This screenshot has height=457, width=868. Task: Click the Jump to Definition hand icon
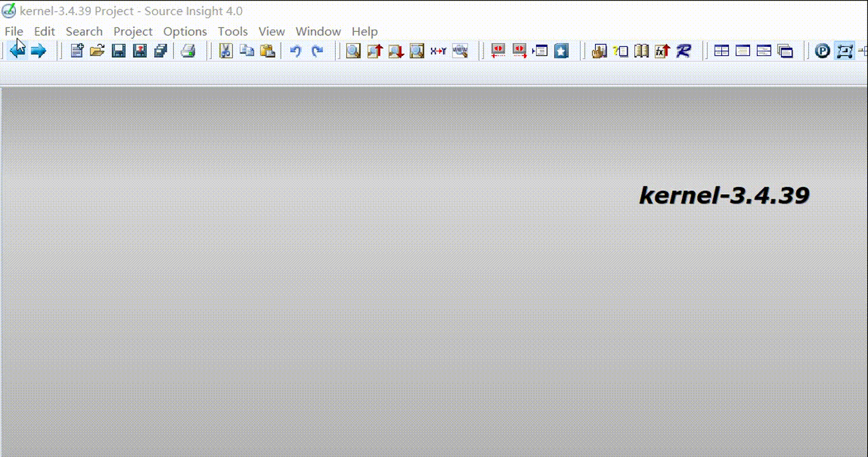coord(599,51)
